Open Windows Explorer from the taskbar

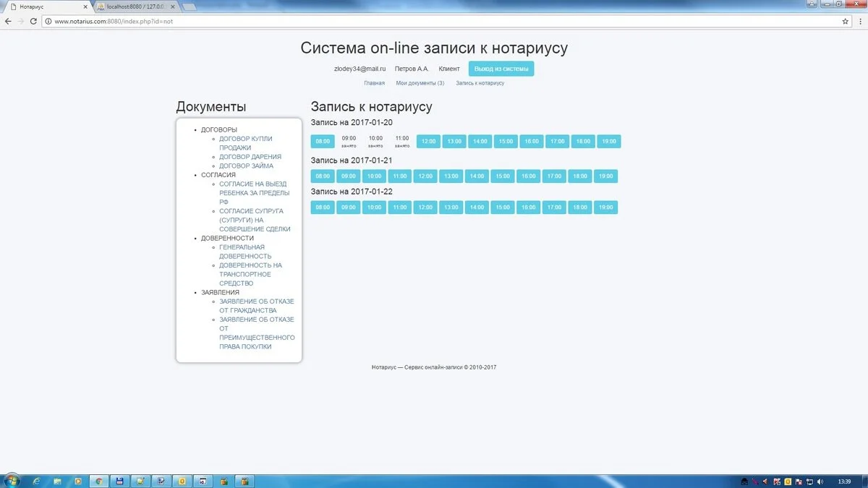(56, 479)
